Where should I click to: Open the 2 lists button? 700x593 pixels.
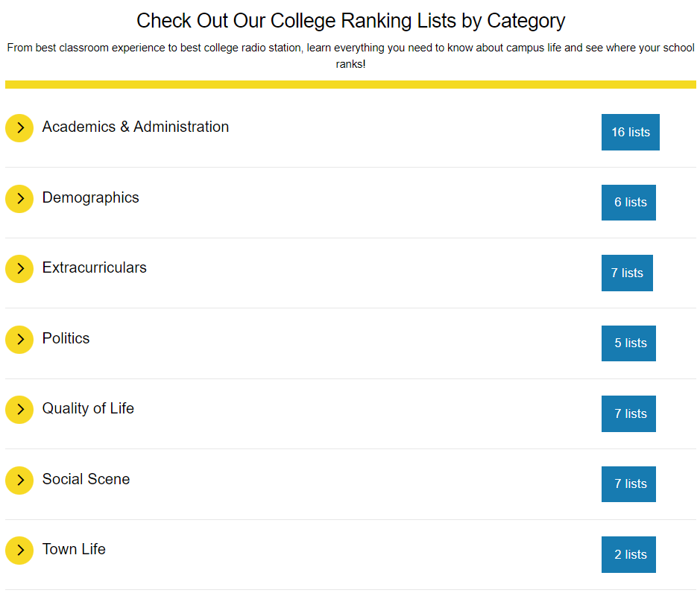(628, 554)
